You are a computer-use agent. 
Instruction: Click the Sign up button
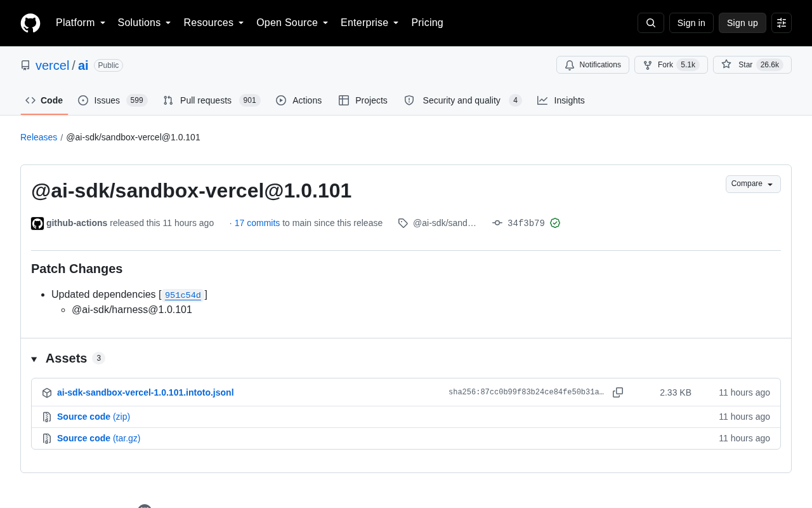click(742, 23)
